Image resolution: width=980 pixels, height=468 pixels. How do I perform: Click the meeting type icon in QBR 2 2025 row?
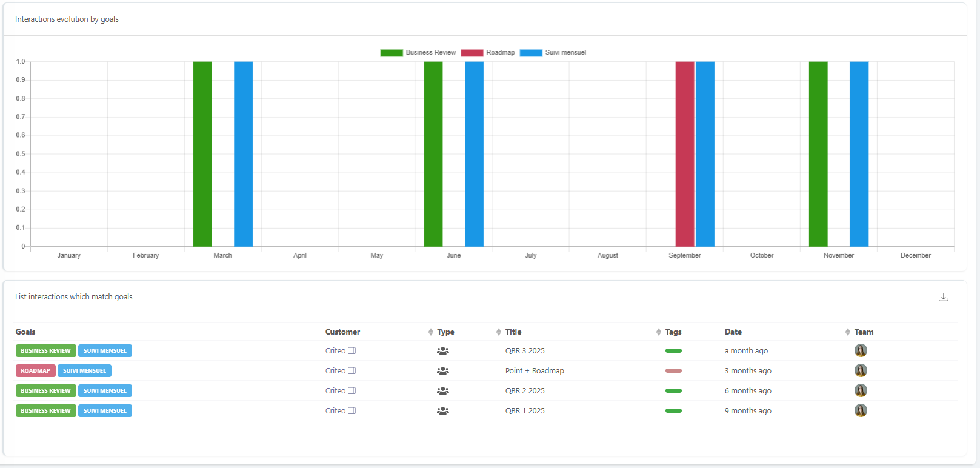[x=443, y=391]
